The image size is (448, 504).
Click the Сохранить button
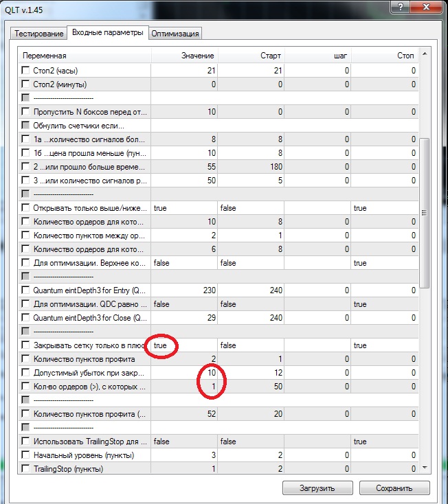(394, 488)
